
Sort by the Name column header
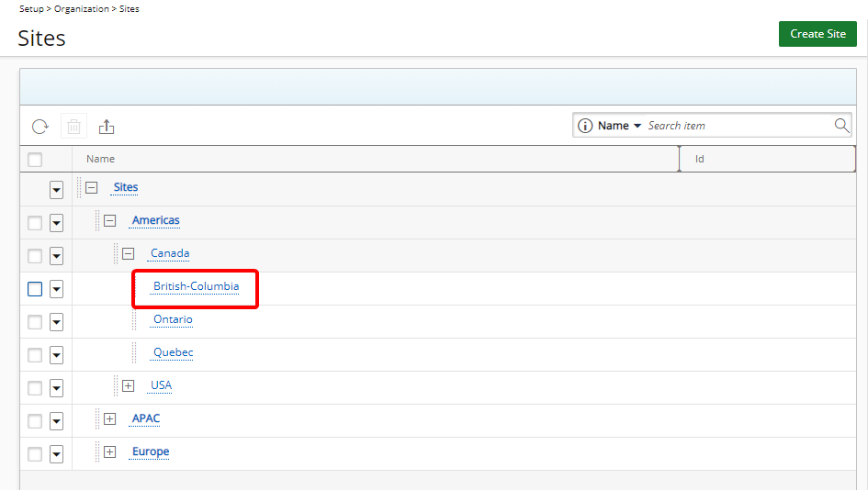(x=101, y=159)
